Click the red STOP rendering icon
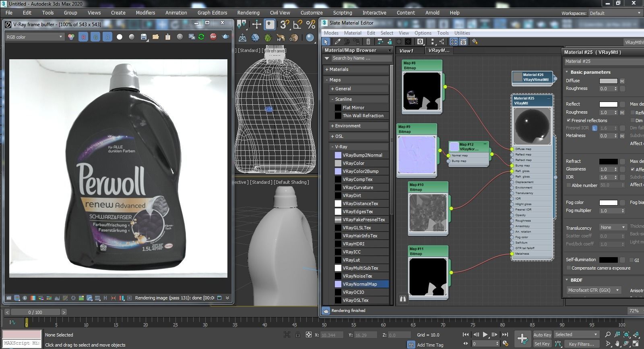644x349 pixels. coord(213,37)
